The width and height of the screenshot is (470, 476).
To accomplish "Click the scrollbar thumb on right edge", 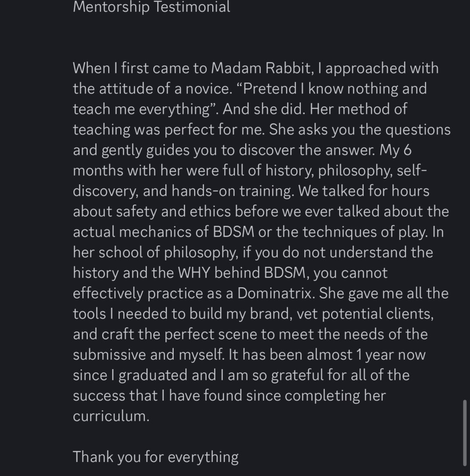I will pos(465,431).
